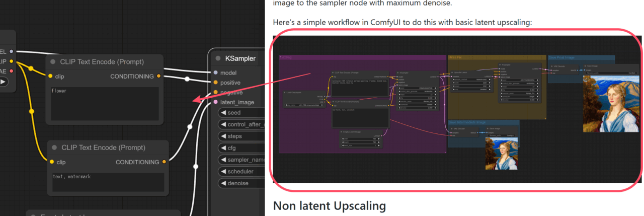Click the yellow wire midpoint leading to the flower clip input
The width and height of the screenshot is (644, 216).
click(x=31, y=68)
